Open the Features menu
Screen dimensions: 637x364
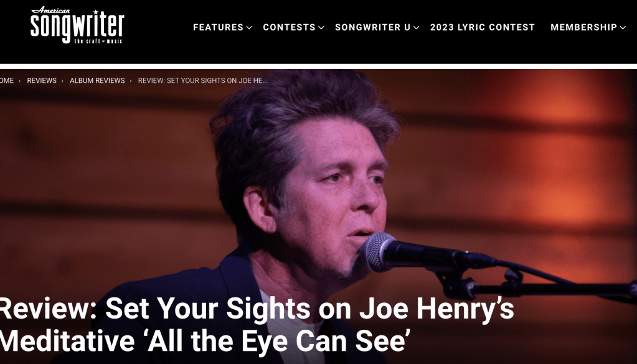pyautogui.click(x=218, y=27)
